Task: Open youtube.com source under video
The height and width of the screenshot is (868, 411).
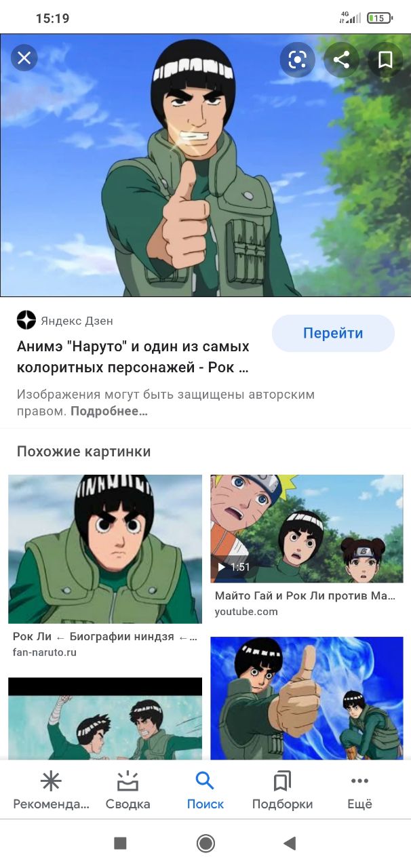Action: coord(246,612)
